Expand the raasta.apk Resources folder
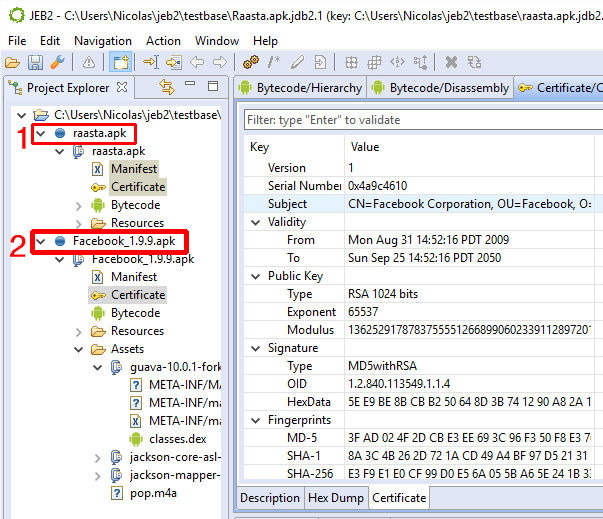Image resolution: width=603 pixels, height=519 pixels. tap(78, 223)
